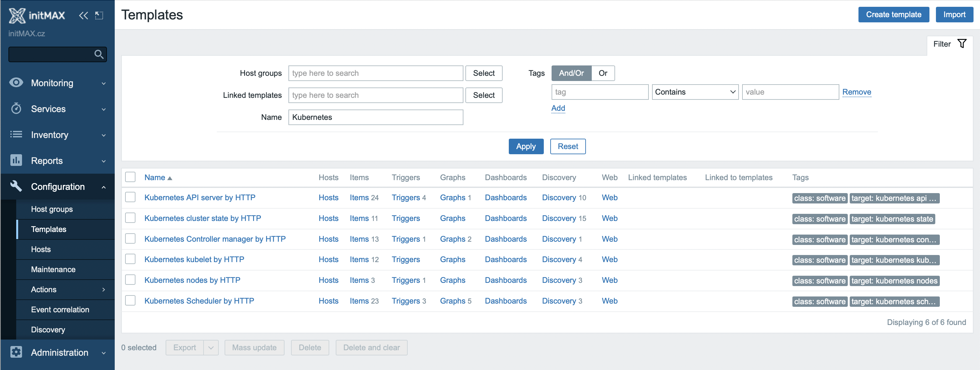Open Items 24 for API server template
Viewport: 980px width, 370px height.
[359, 197]
